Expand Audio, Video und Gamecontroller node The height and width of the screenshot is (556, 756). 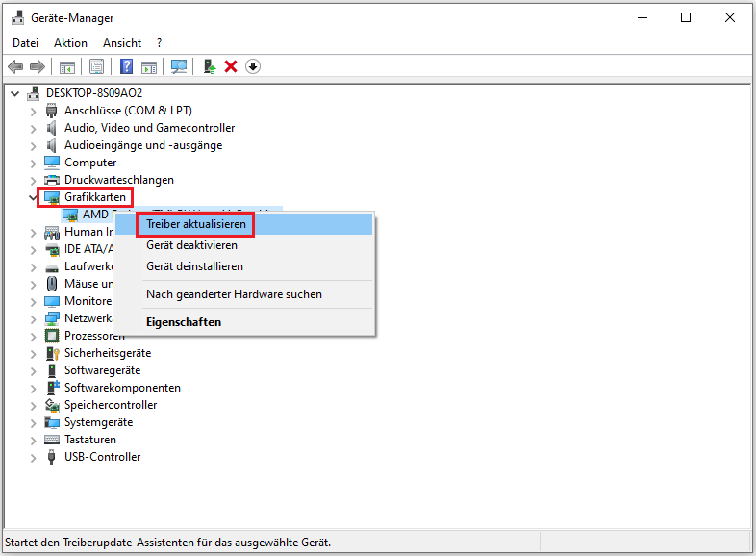(x=33, y=129)
